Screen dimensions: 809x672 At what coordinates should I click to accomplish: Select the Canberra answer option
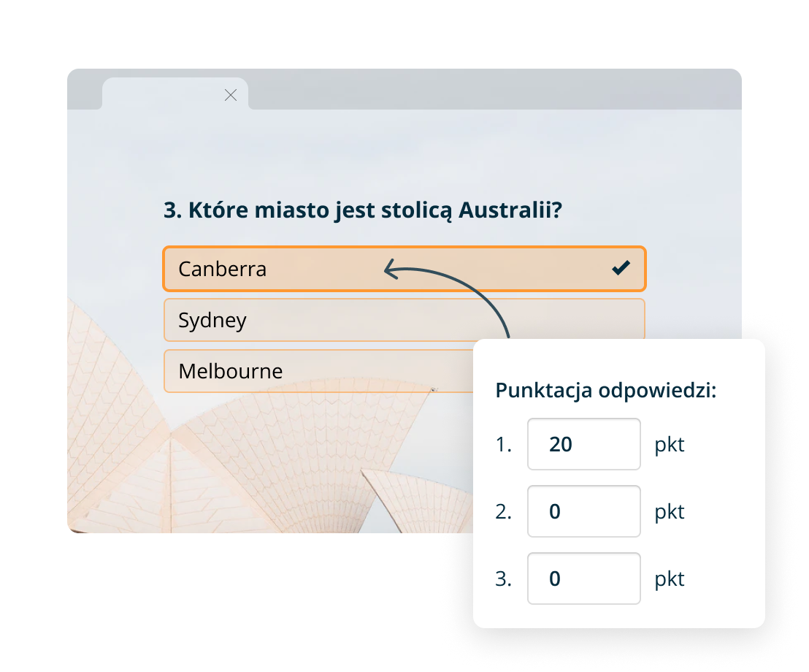404,269
